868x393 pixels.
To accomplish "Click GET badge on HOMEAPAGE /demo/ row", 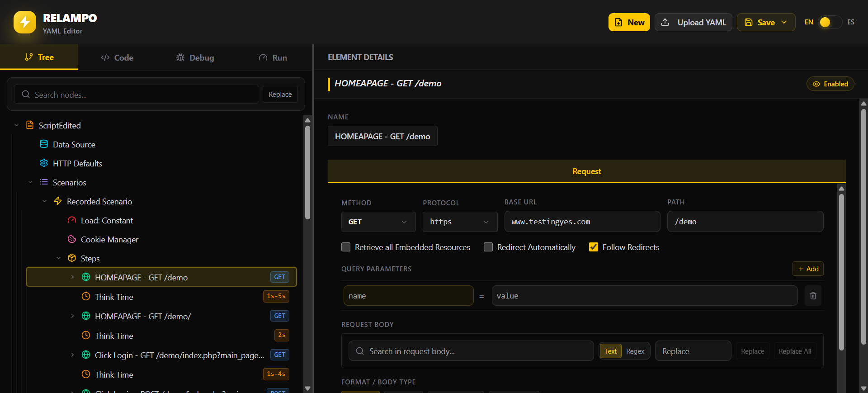I will pyautogui.click(x=279, y=316).
